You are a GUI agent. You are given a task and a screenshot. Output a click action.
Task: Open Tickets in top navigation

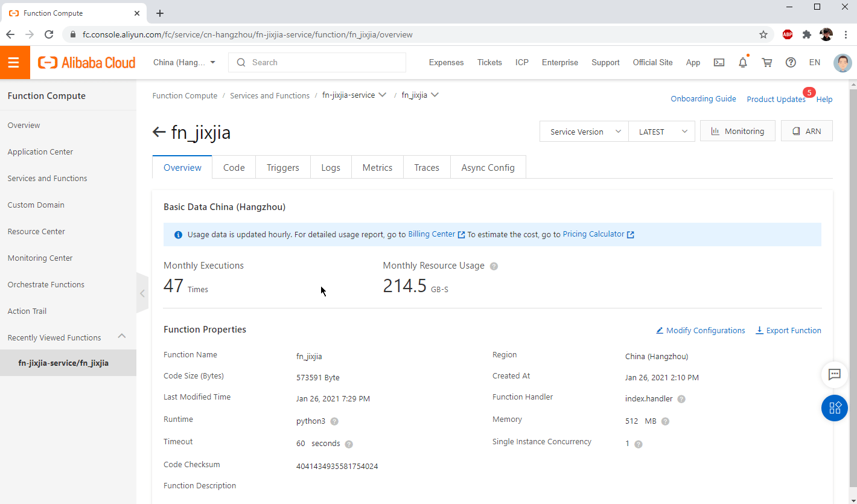[x=489, y=62]
